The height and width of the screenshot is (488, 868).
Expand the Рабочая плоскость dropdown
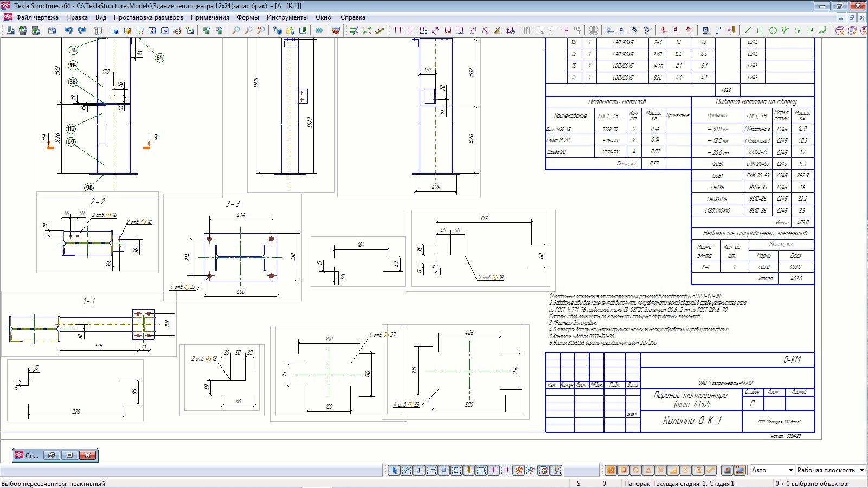(862, 470)
